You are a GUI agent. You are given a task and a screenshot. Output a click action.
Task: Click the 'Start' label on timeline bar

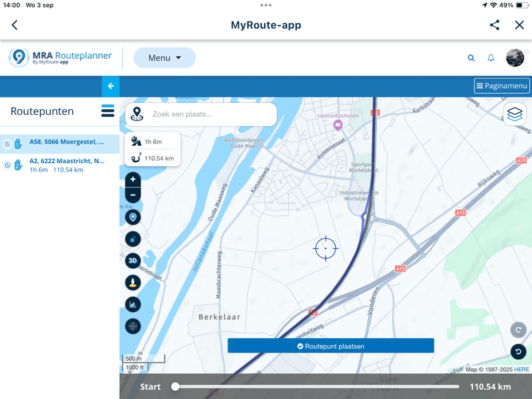tap(150, 387)
